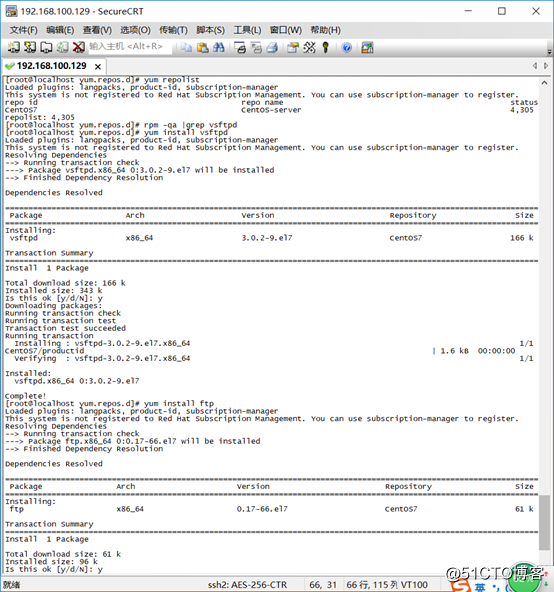Click the Print Screen icon
The width and height of the screenshot is (554, 592).
click(x=240, y=47)
